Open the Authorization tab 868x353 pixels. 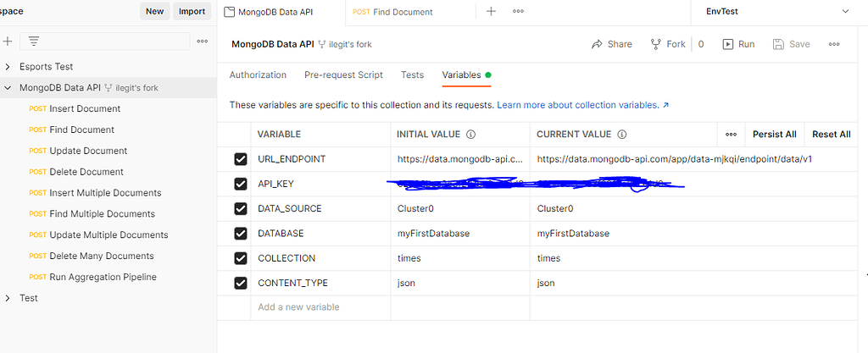(258, 75)
